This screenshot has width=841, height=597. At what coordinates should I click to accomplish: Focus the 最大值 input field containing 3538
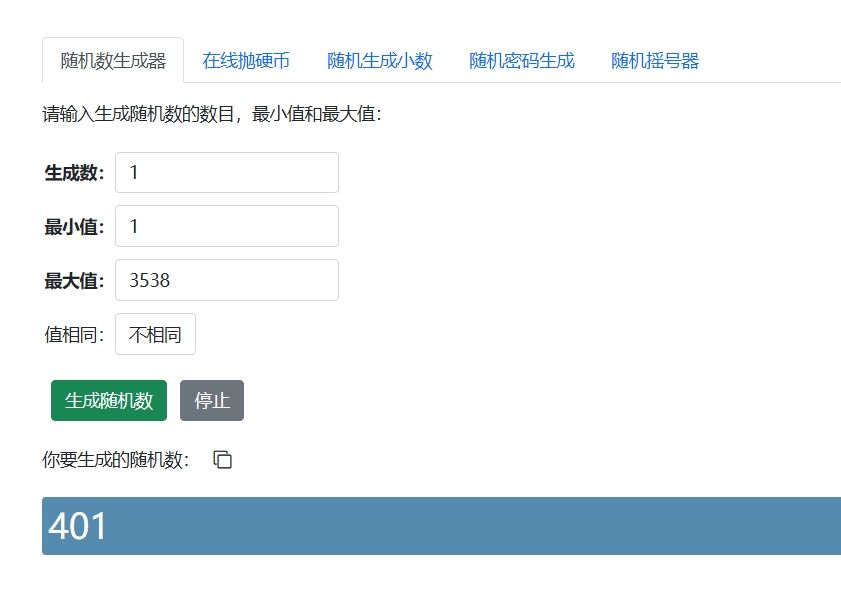[x=227, y=280]
